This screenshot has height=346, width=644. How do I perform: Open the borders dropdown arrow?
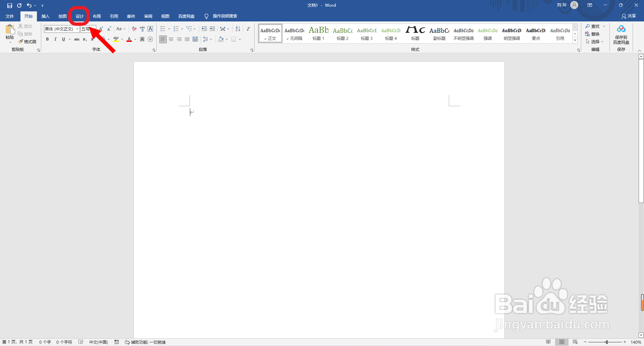pyautogui.click(x=240, y=39)
